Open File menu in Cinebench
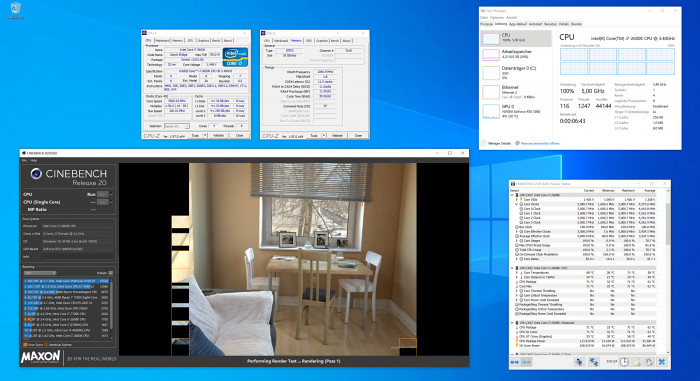The image size is (700, 381). tap(24, 160)
